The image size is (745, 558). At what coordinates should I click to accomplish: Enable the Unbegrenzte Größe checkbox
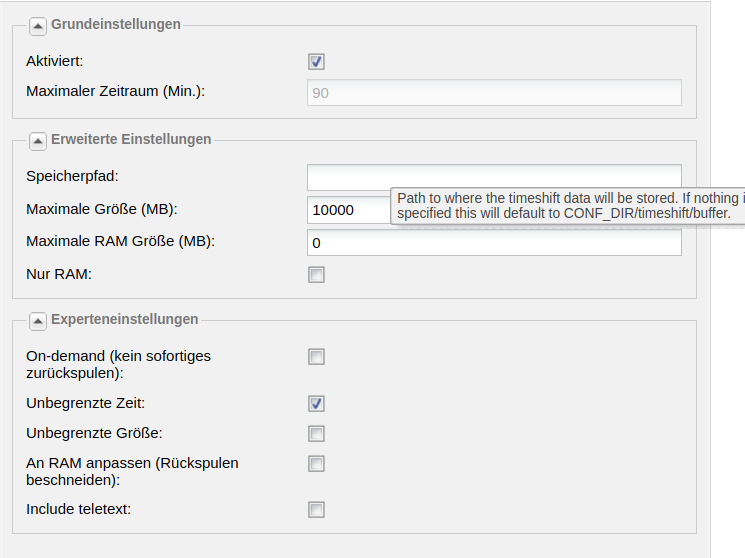(x=316, y=433)
